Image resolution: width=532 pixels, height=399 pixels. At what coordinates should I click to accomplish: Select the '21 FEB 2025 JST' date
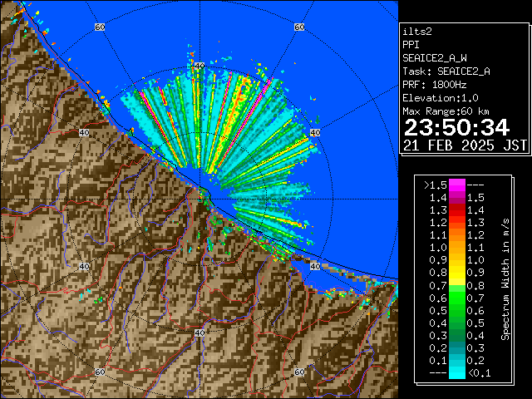pos(465,145)
